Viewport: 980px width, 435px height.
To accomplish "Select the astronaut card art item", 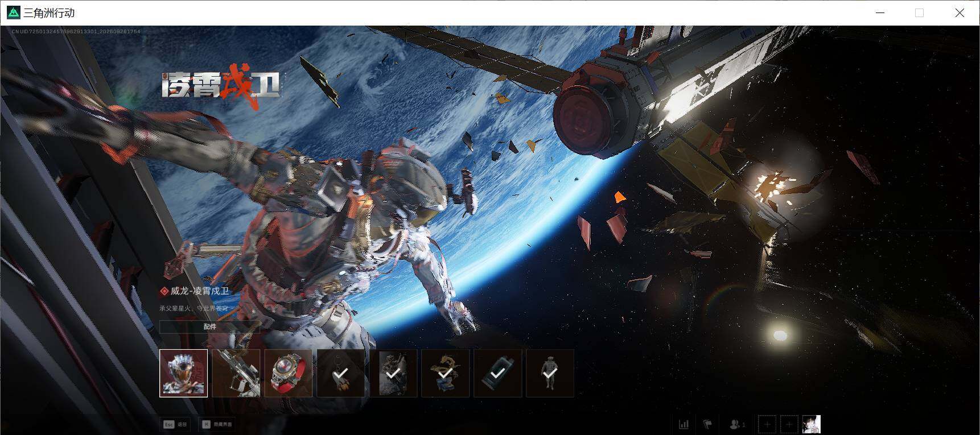I will (x=393, y=373).
